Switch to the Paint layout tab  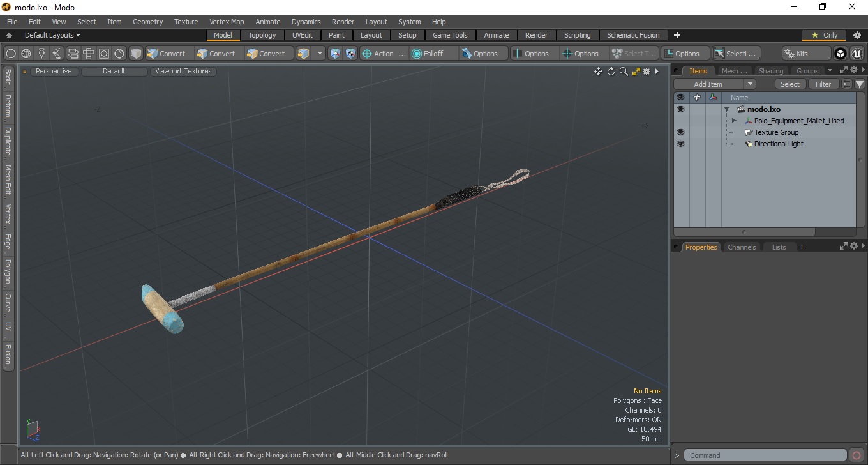point(336,35)
